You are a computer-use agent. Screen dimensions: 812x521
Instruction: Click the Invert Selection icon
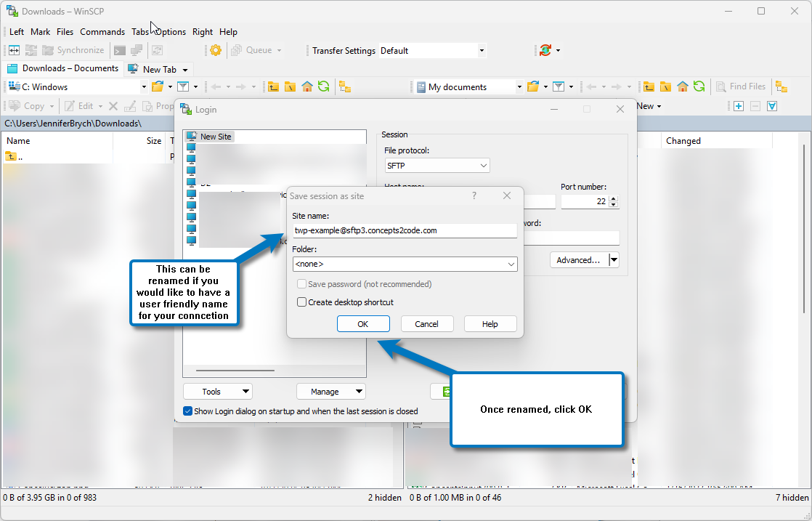[772, 106]
